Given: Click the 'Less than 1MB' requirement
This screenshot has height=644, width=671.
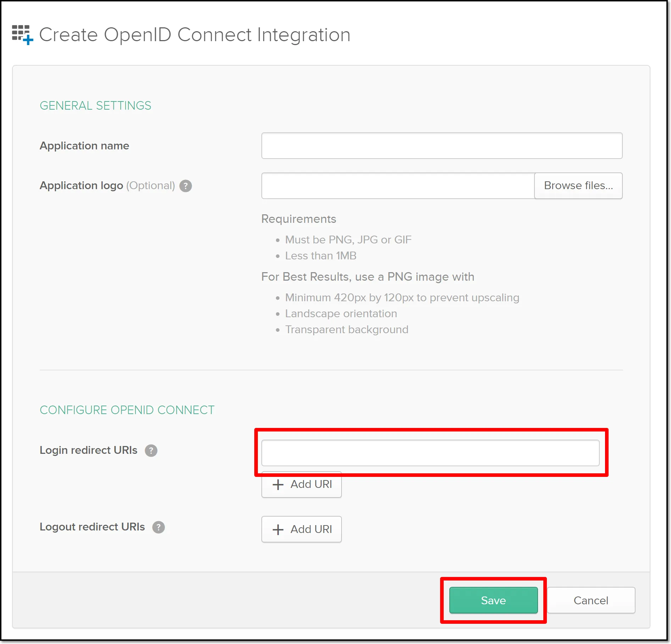Looking at the screenshot, I should point(321,256).
